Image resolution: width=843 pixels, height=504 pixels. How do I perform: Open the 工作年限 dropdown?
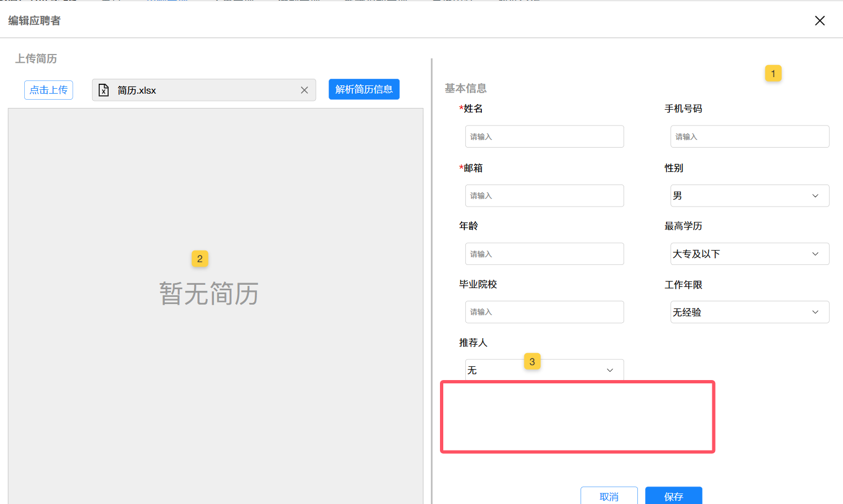[x=749, y=312]
